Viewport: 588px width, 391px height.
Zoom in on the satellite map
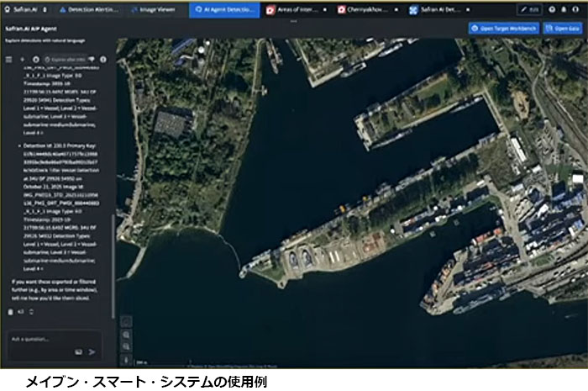(x=125, y=334)
